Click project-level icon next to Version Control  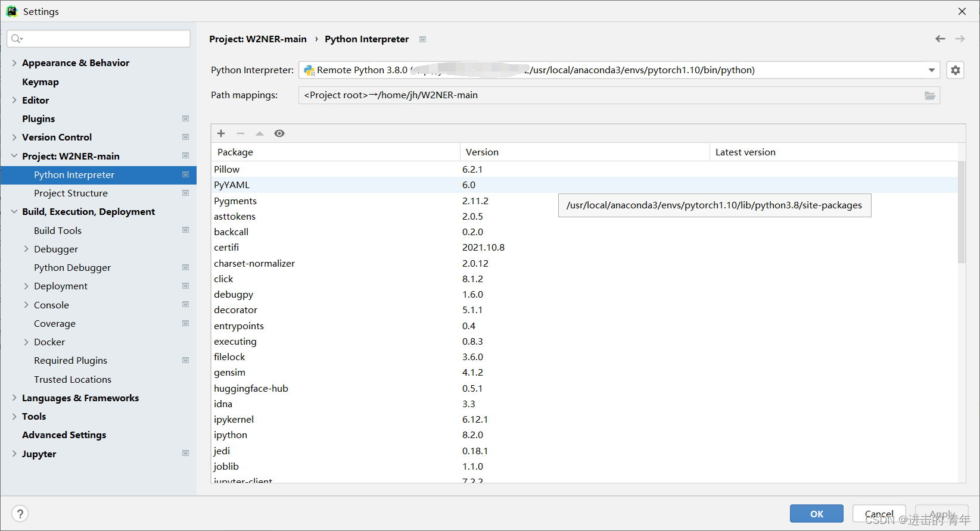185,137
